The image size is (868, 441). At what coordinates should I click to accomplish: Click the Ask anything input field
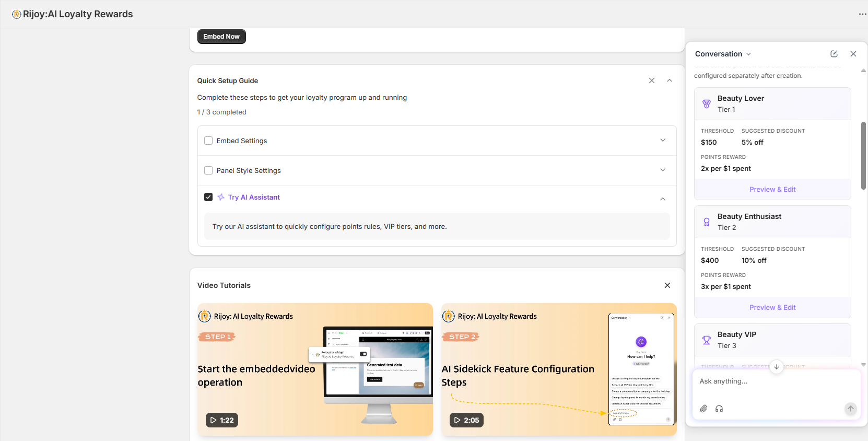[x=776, y=381]
